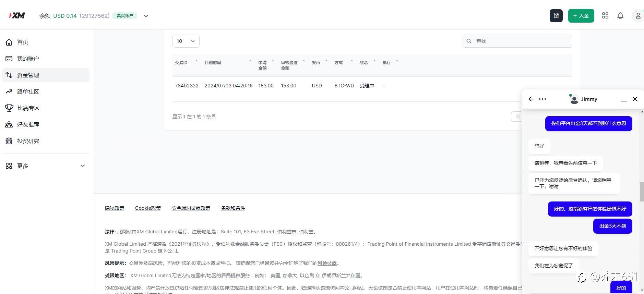Sort by 审核通过金额 column arrow
644x294 pixels.
click(304, 61)
